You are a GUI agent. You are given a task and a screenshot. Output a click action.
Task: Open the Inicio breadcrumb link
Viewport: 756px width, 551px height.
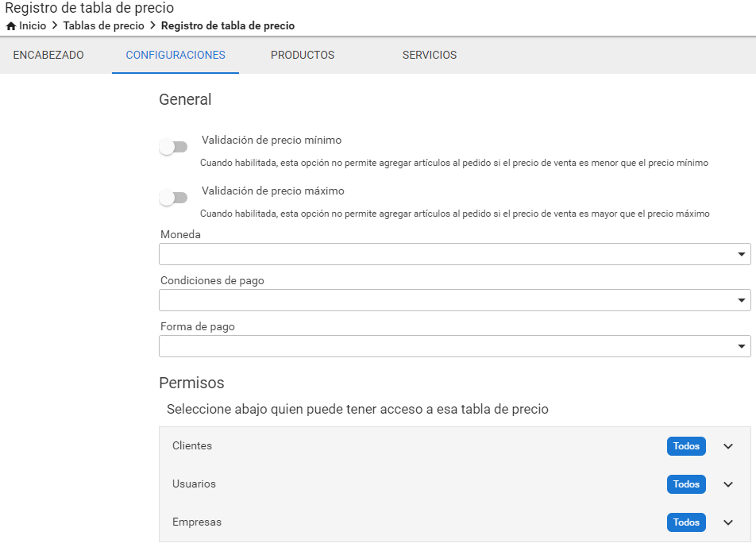click(x=33, y=26)
